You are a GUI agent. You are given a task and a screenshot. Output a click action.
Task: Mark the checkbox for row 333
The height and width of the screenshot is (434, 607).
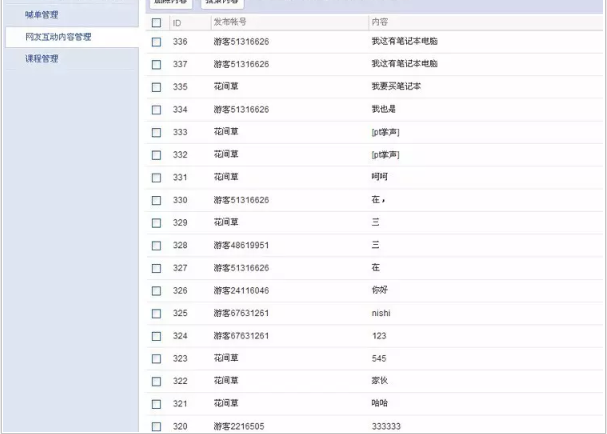click(156, 132)
